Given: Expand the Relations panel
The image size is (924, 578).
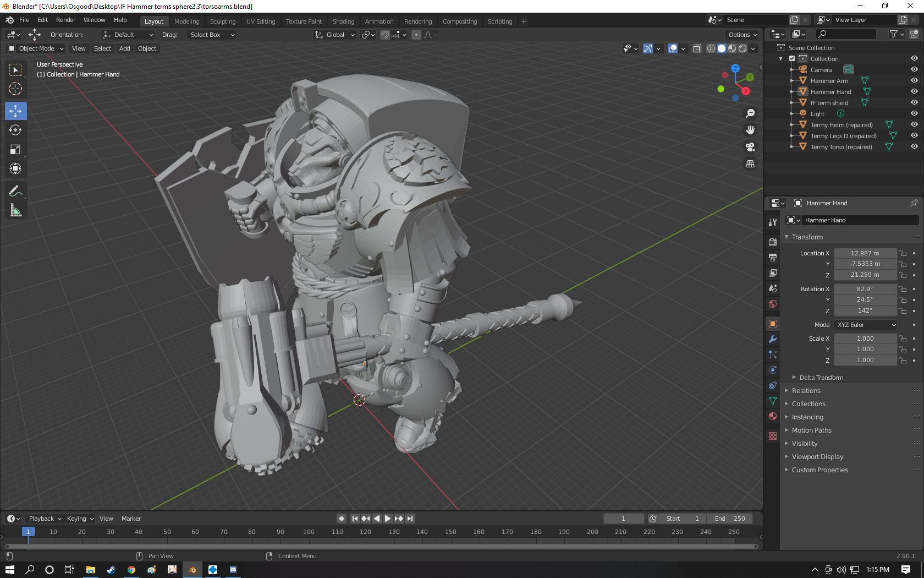Looking at the screenshot, I should (x=806, y=391).
